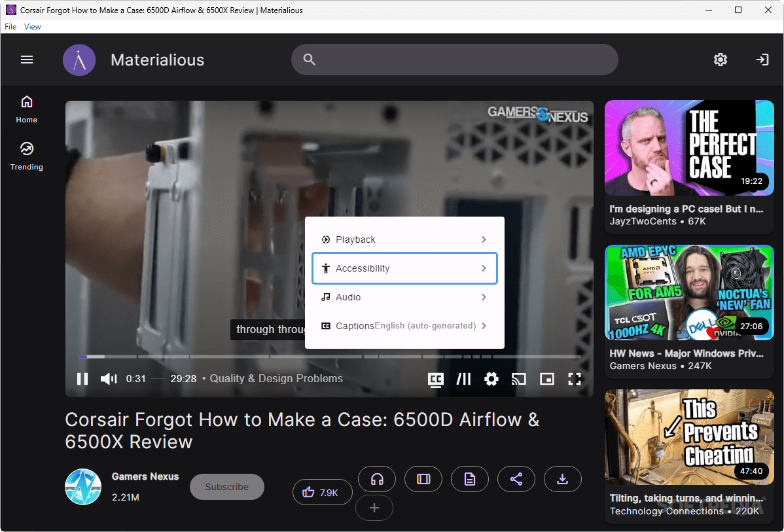The height and width of the screenshot is (532, 784).
Task: Share this video
Action: pyautogui.click(x=516, y=479)
